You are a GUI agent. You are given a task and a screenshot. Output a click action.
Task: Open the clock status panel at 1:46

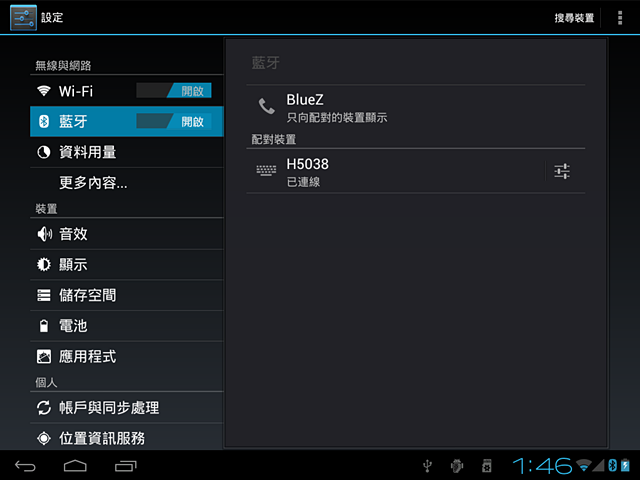coord(542,466)
